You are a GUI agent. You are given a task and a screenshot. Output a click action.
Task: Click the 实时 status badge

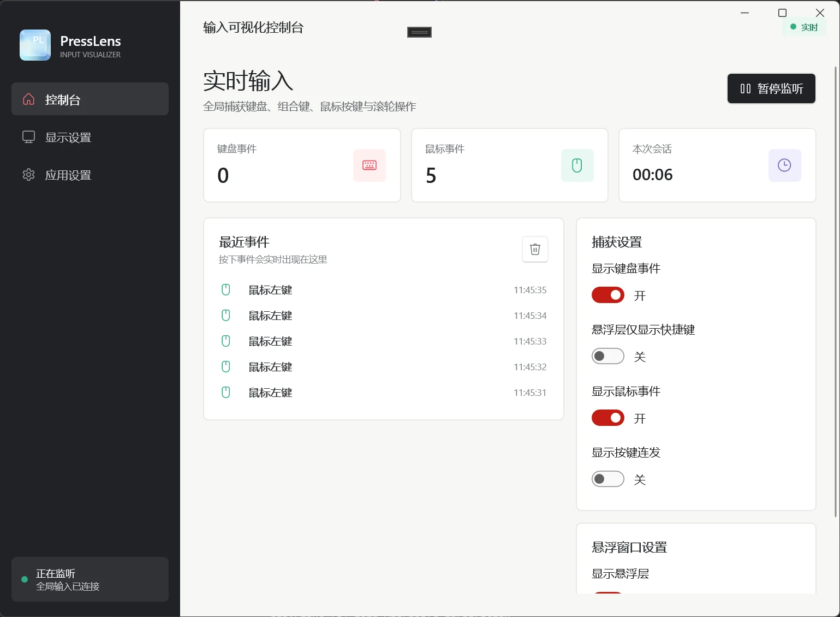(804, 27)
